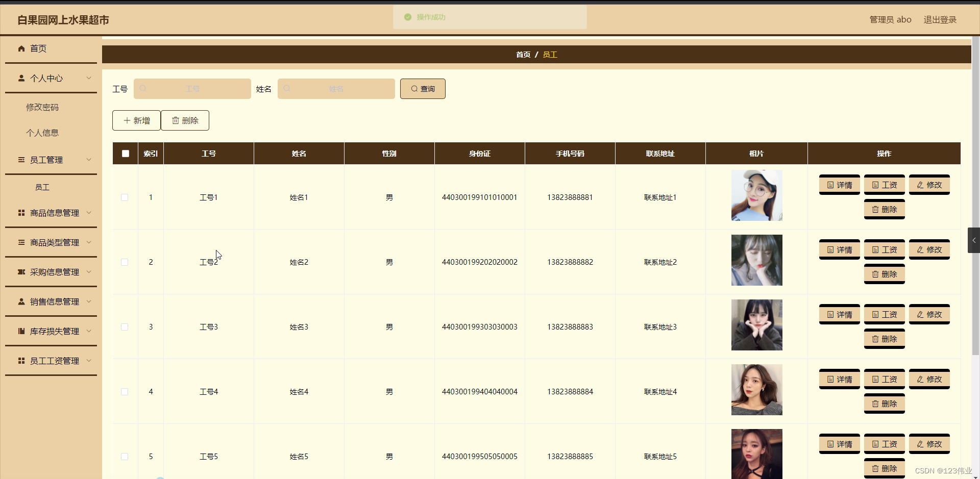980x479 pixels.
Task: Check the select-all checkbox in table header
Action: [125, 153]
